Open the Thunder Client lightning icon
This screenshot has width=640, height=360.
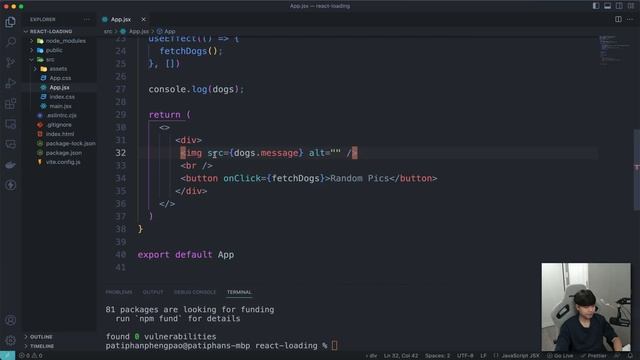pyautogui.click(x=11, y=185)
